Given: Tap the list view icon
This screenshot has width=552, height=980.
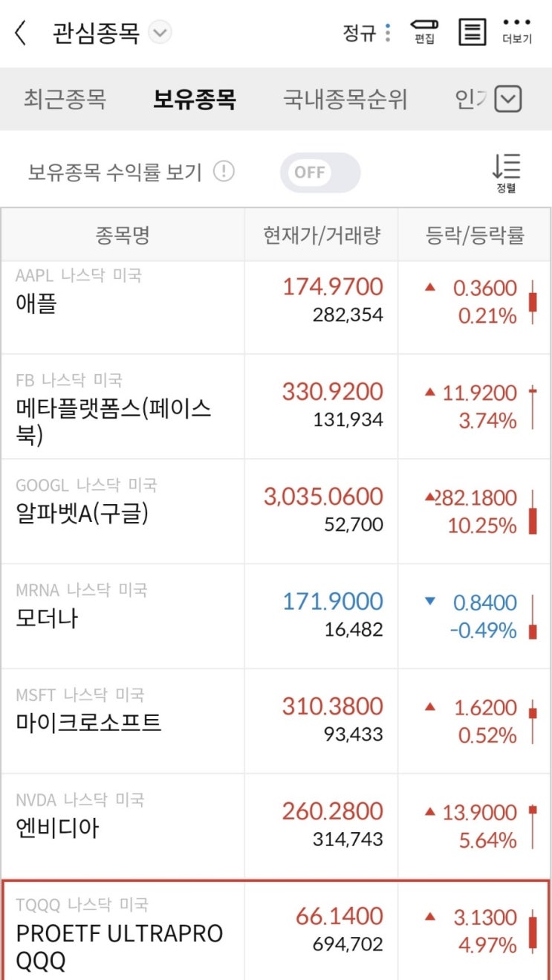Looking at the screenshot, I should (472, 32).
